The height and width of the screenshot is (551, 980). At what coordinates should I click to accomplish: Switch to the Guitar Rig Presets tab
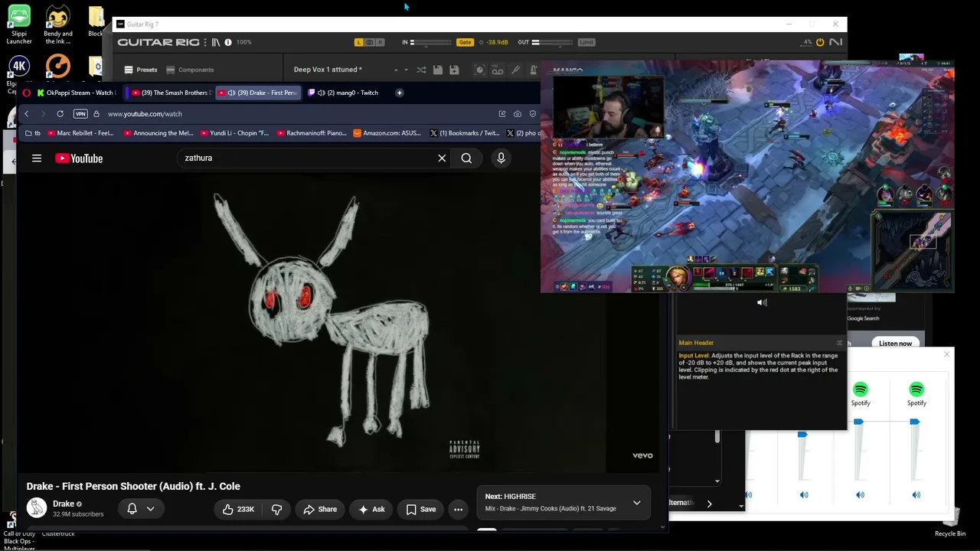[x=141, y=70]
